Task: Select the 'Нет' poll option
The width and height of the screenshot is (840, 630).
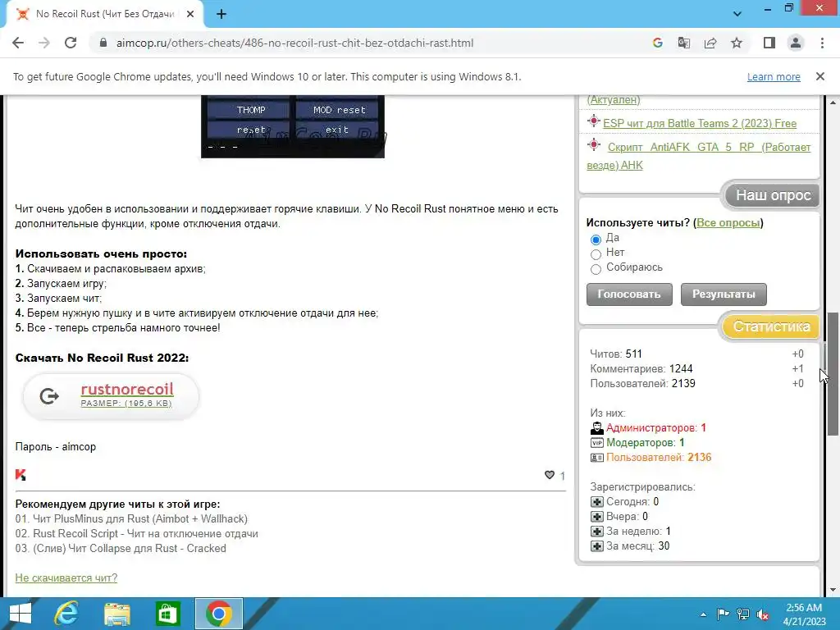Action: point(596,254)
